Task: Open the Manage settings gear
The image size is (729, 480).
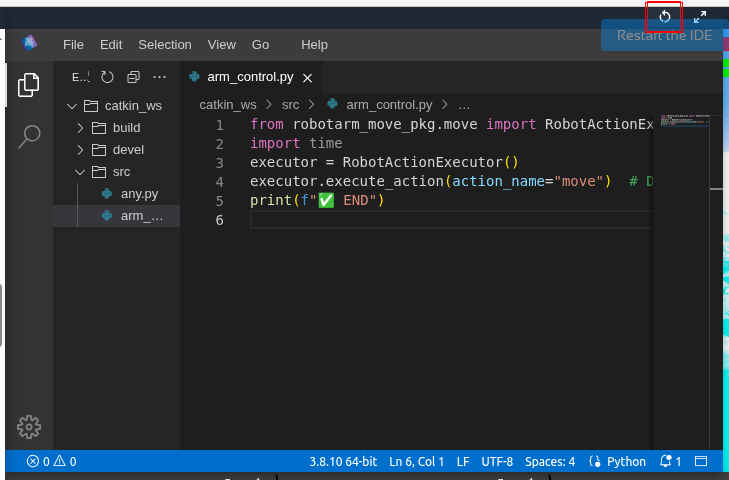Action: click(29, 427)
